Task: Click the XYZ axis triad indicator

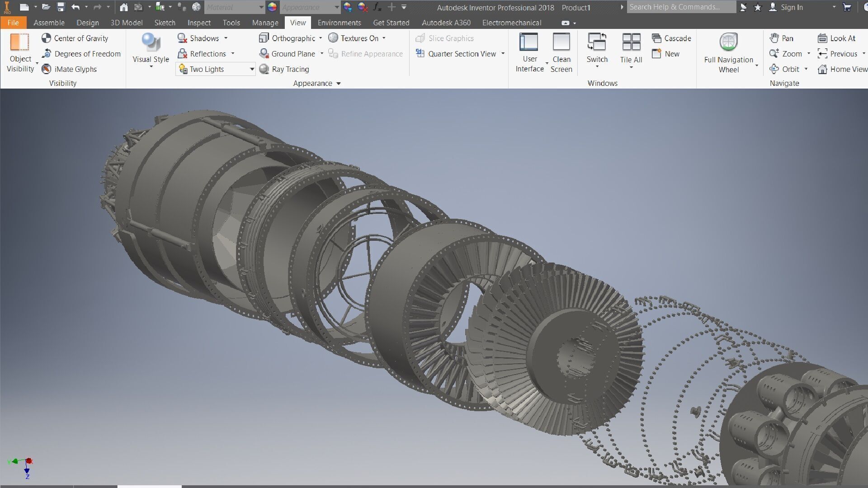Action: [x=21, y=467]
